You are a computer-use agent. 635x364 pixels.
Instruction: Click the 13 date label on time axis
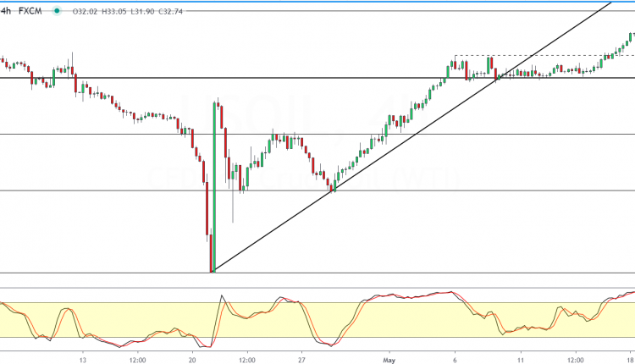(83, 360)
